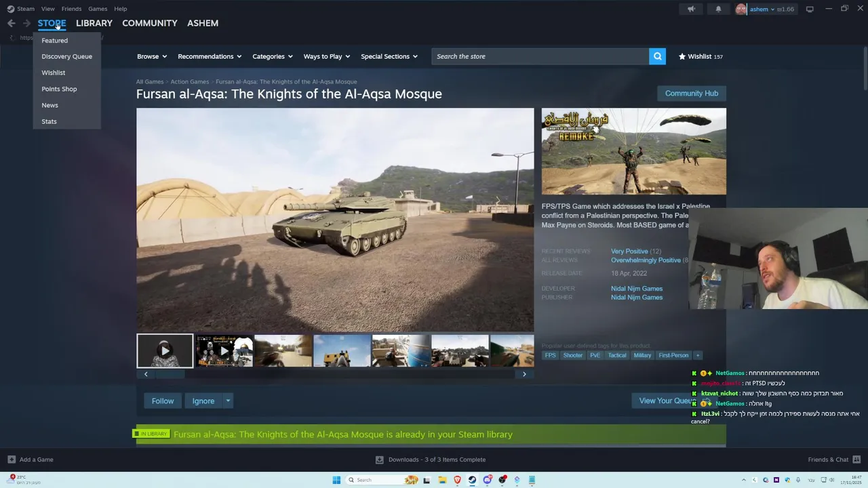Screen dimensions: 868x488
Task: Expand the Recommendations menu
Action: 210,56
